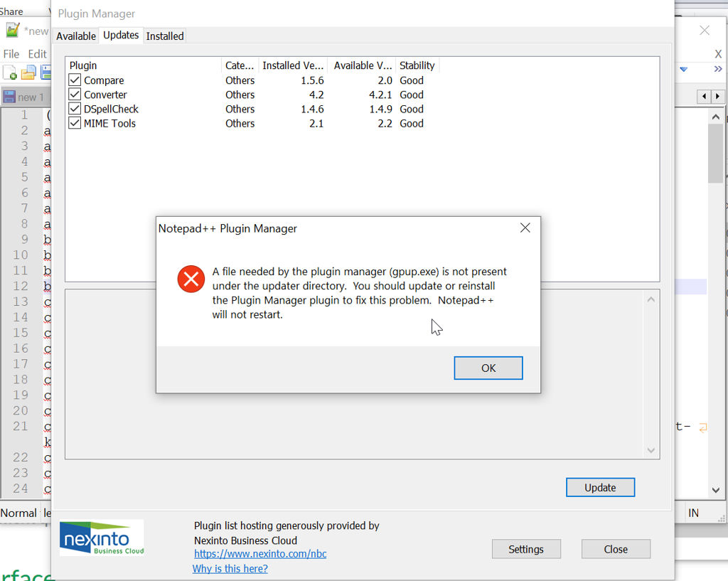Viewport: 728px width, 581px height.
Task: Open the Edit menu in Notepad++
Action: [x=37, y=54]
